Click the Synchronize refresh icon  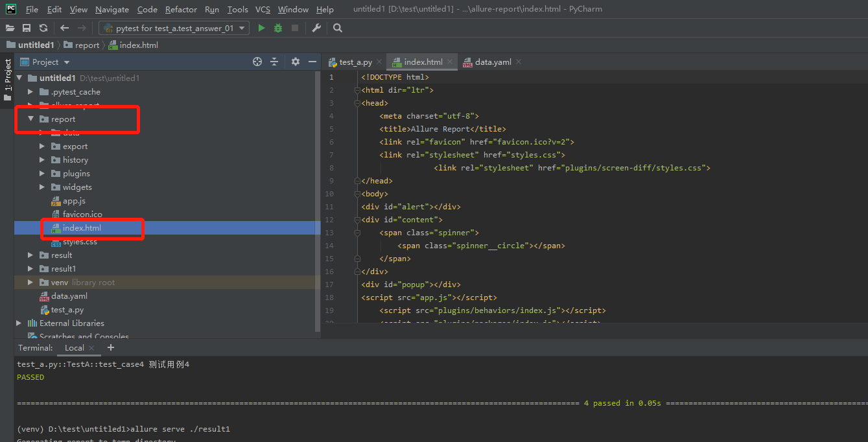pos(43,28)
